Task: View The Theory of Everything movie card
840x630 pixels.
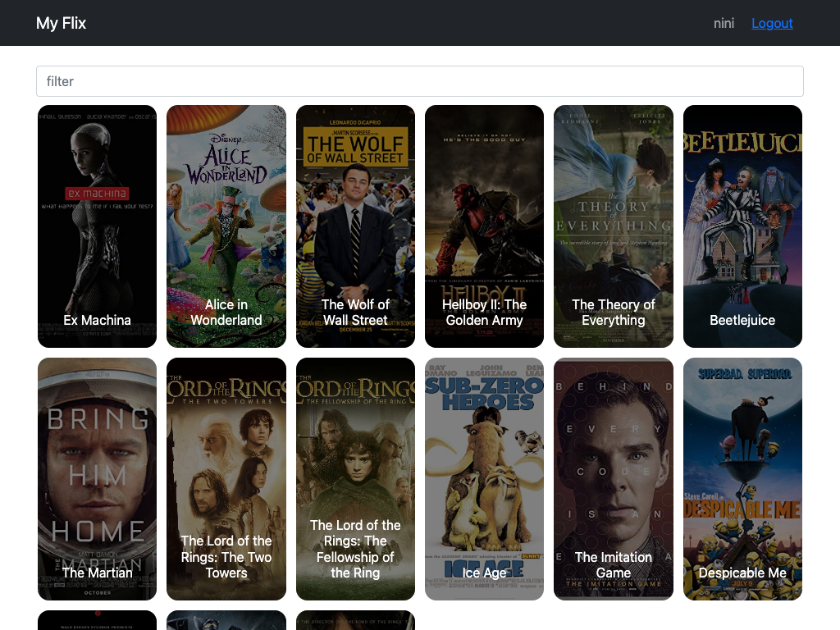Action: click(614, 226)
